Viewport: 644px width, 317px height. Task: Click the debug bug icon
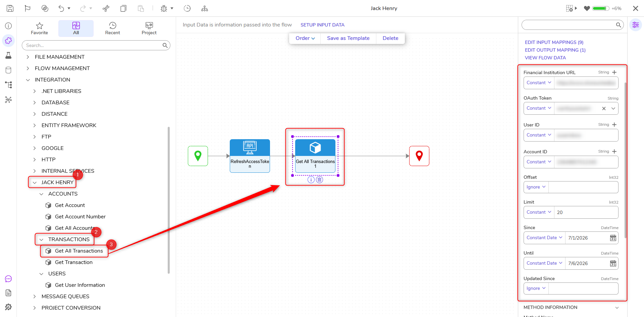click(164, 8)
